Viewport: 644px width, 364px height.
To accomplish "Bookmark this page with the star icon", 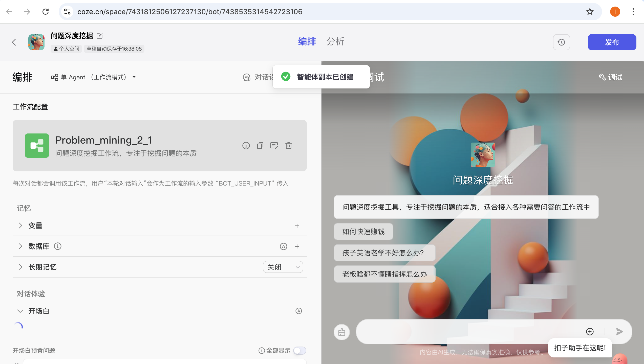I will [x=590, y=12].
